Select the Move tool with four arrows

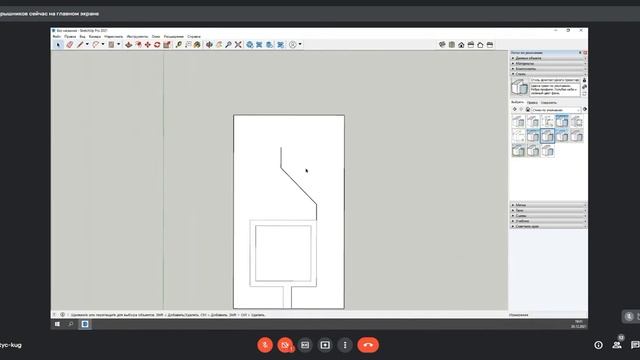[148, 44]
